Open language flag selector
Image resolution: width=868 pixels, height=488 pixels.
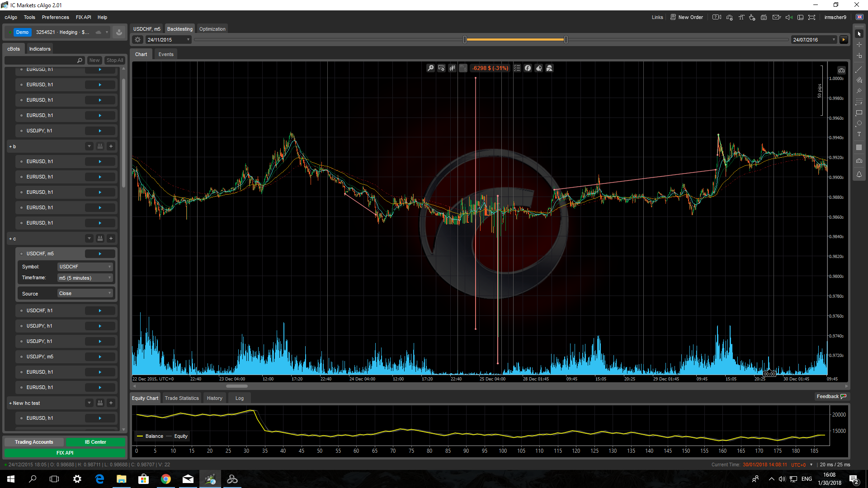click(859, 17)
